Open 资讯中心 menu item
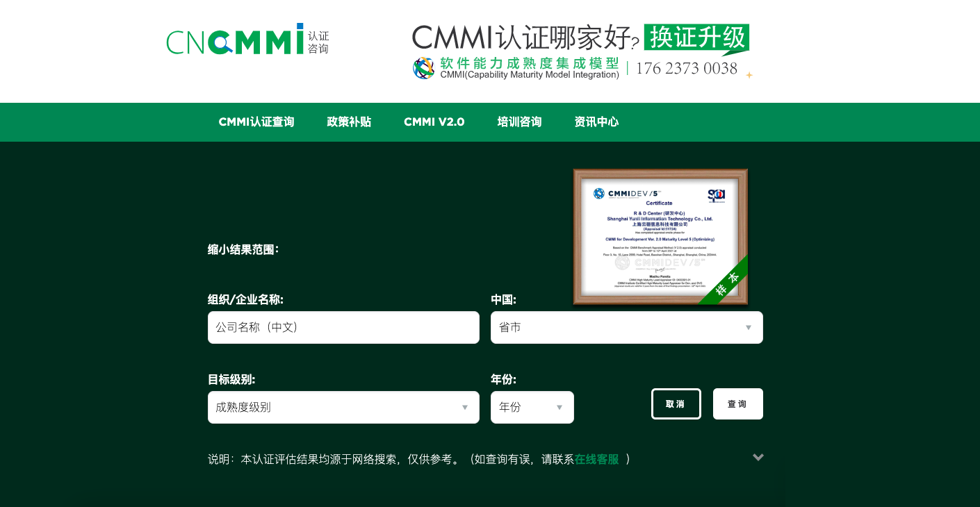Screen dimensions: 980x507 point(596,122)
